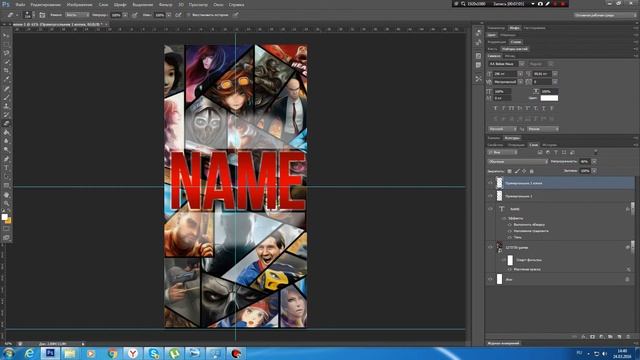Hide the collage image smart layer
The width and height of the screenshot is (640, 360).
tap(490, 247)
